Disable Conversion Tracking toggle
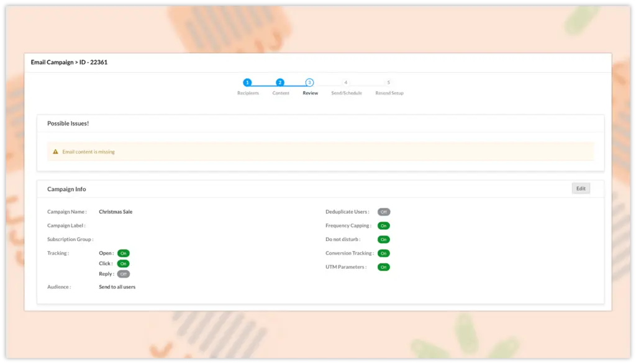 coord(384,253)
